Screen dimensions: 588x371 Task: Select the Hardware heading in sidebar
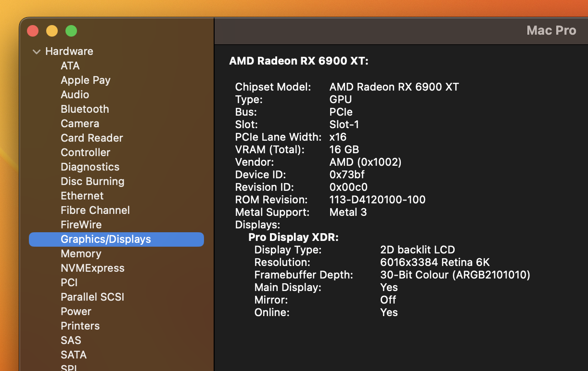[x=69, y=51]
